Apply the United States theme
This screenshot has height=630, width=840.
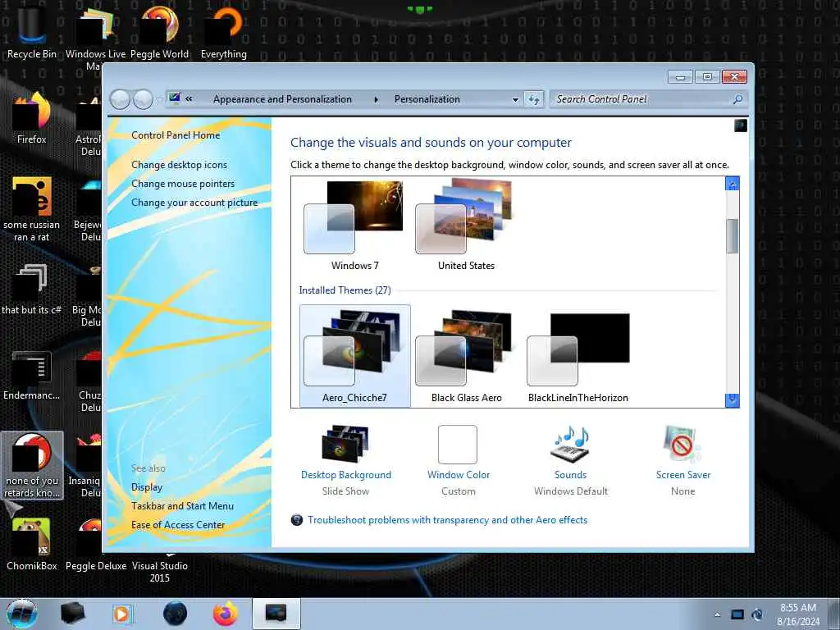coord(466,226)
